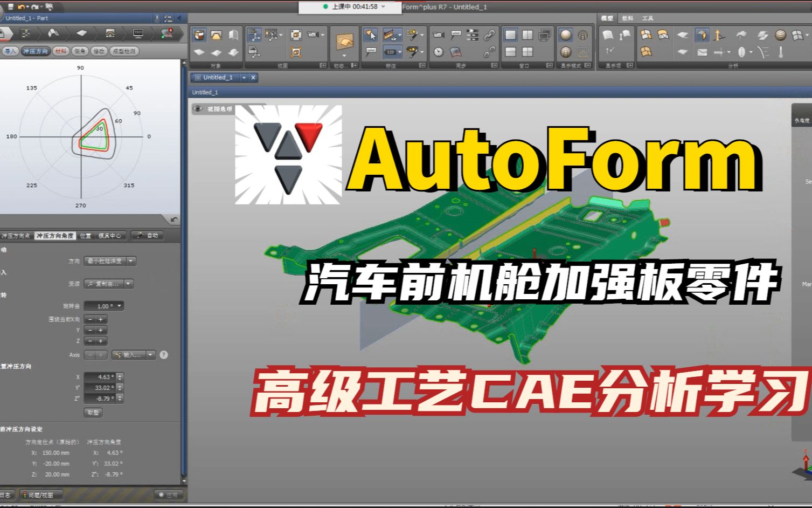812x508 pixels.
Task: Open the simulation monitor stage icon
Action: (x=138, y=33)
